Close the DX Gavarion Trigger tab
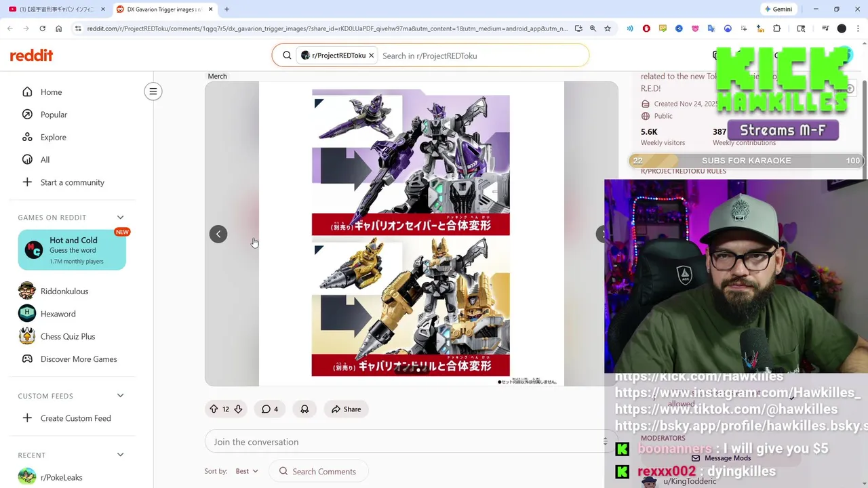The width and height of the screenshot is (868, 488). [x=210, y=9]
